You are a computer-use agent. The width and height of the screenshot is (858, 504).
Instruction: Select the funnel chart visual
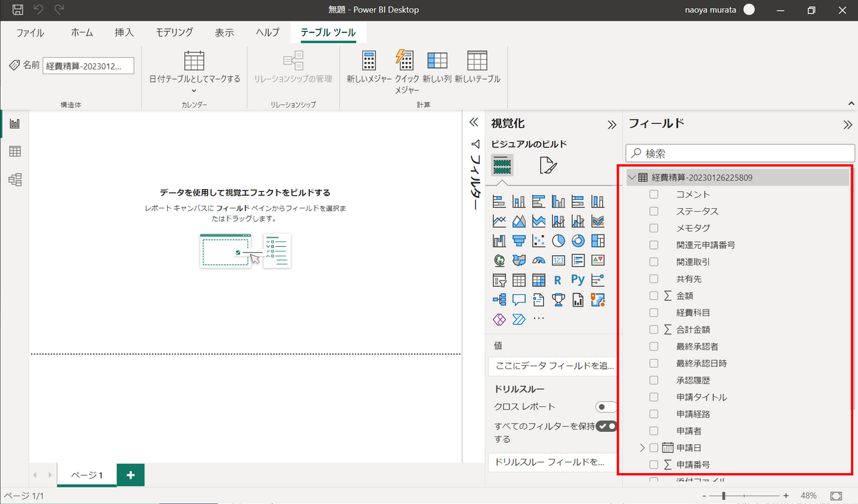(519, 241)
